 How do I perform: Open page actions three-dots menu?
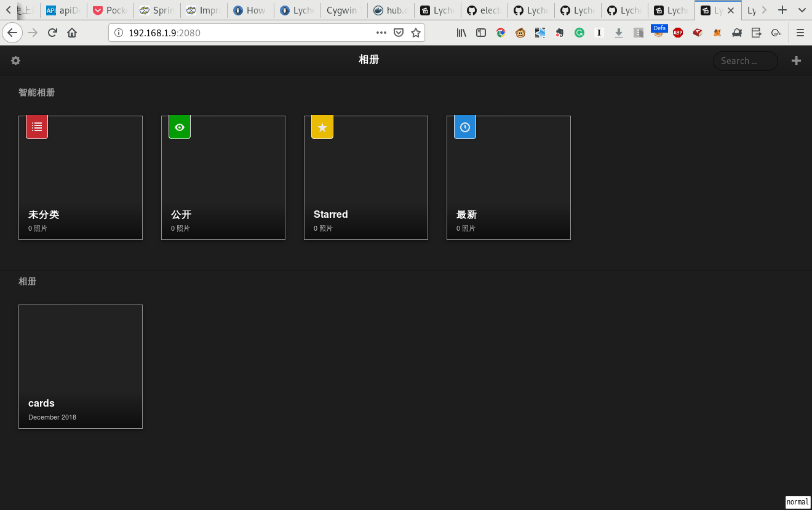click(x=381, y=33)
